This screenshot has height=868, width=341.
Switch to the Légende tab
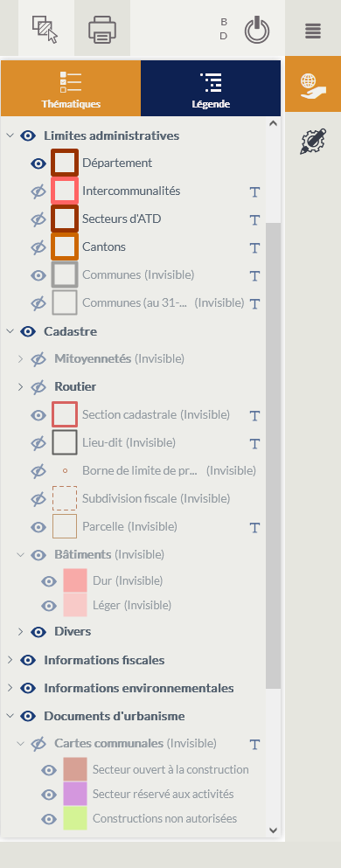click(211, 88)
